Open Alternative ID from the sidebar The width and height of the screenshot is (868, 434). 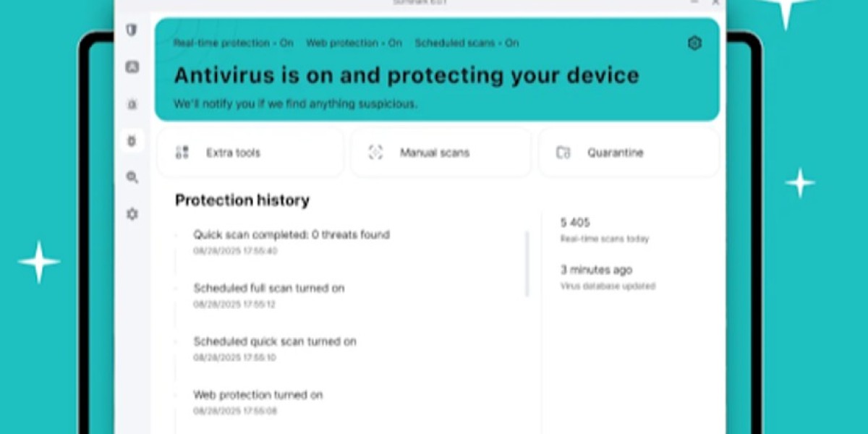pyautogui.click(x=132, y=67)
